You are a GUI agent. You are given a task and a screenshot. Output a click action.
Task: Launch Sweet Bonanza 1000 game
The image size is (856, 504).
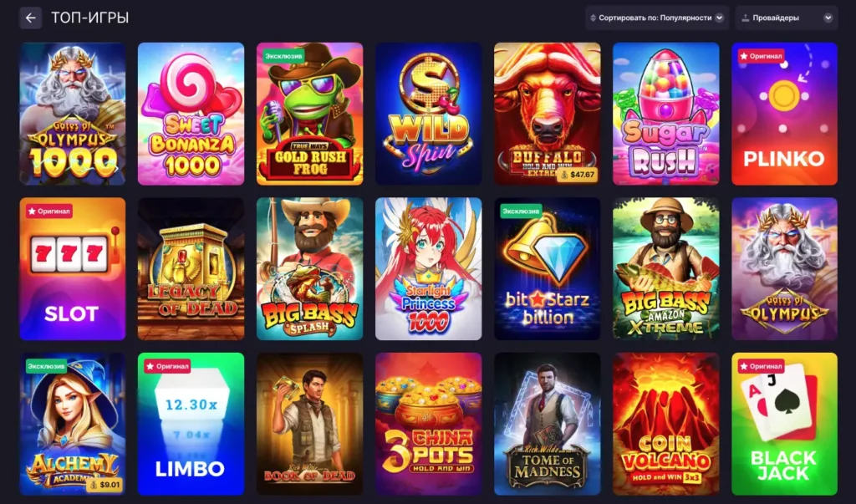pos(191,115)
